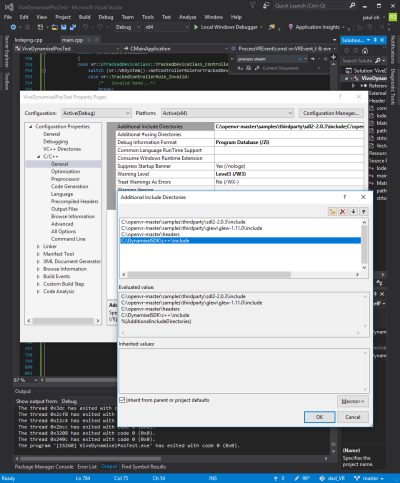This screenshot has height=483, width=400.
Task: Click the Open File folder toolbar icon
Action: 54,27
